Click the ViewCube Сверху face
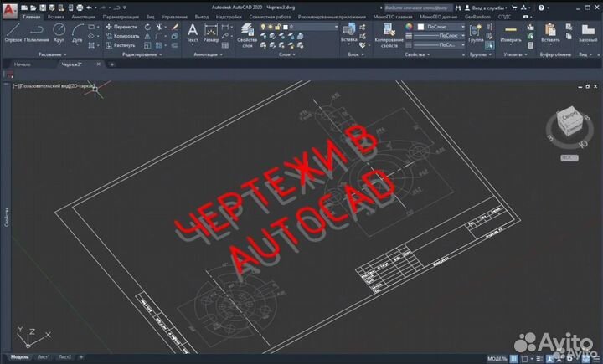 (x=569, y=116)
